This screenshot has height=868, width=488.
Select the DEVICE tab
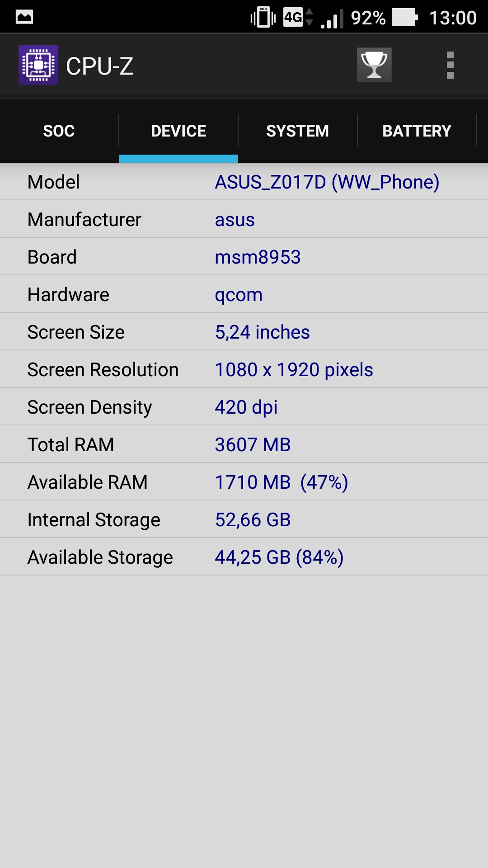click(x=178, y=131)
